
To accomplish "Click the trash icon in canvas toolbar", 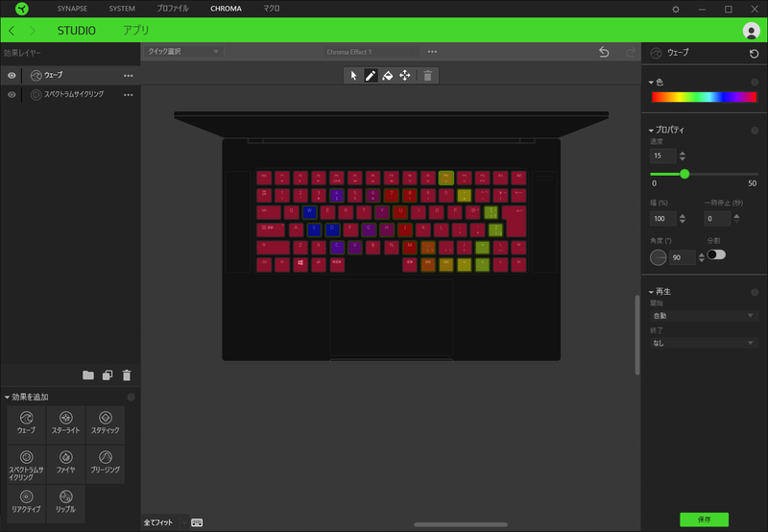I will 427,76.
